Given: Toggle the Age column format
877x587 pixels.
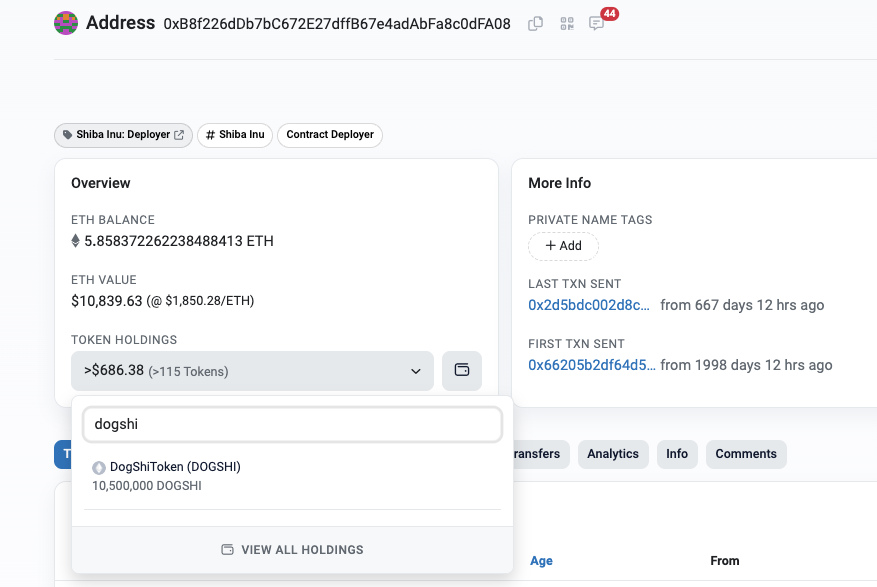Looking at the screenshot, I should (541, 561).
